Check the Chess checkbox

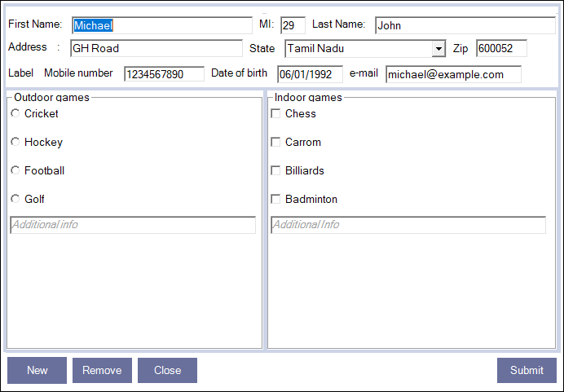(275, 114)
